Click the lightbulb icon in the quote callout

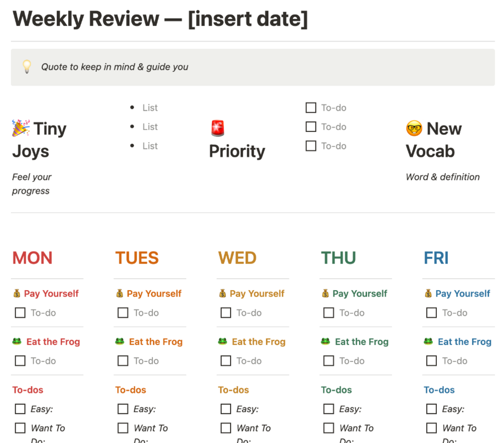click(x=27, y=67)
